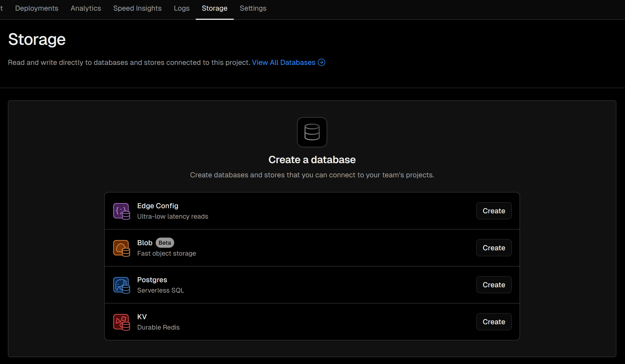Click the Postgres title text
625x364 pixels.
[152, 280]
